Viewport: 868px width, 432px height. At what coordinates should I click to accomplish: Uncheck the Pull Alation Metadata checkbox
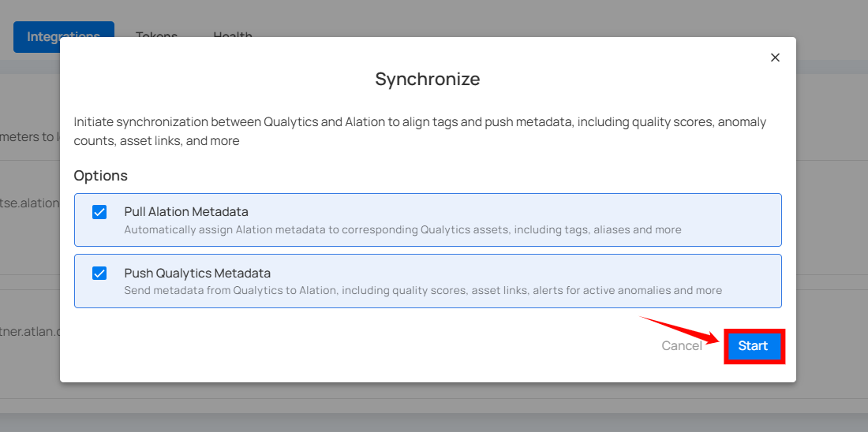(x=99, y=212)
